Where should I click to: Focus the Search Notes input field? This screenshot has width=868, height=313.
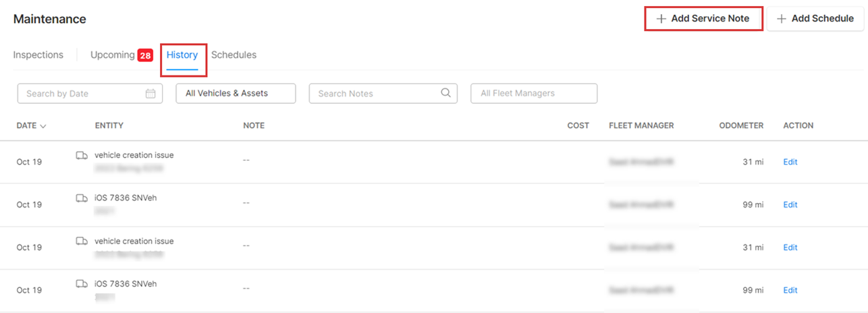point(375,94)
